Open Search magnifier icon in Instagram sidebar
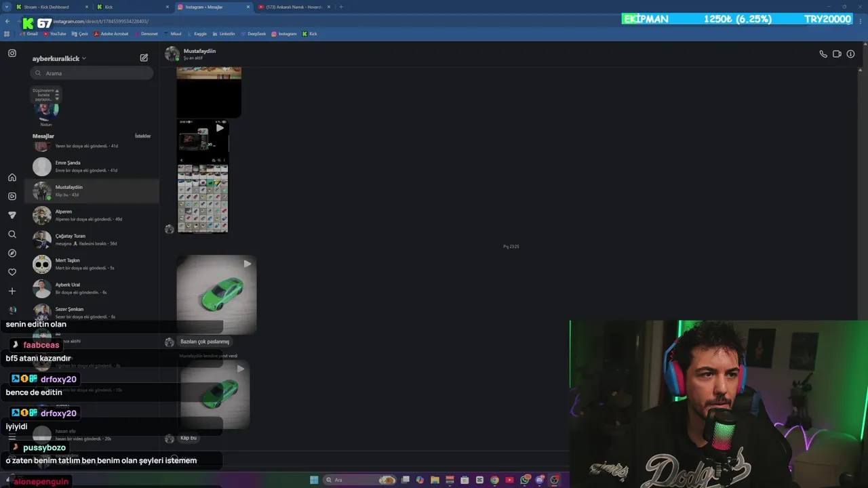Image resolution: width=868 pixels, height=488 pixels. 12,234
